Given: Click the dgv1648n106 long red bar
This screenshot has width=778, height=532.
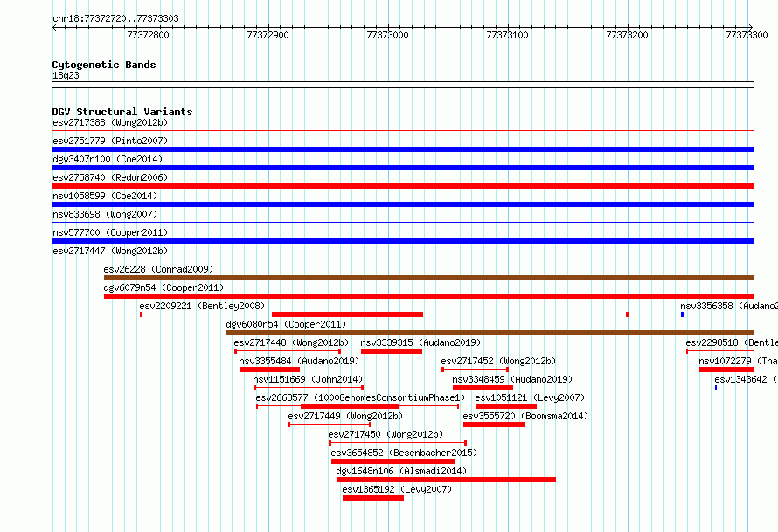Looking at the screenshot, I should 446,480.
